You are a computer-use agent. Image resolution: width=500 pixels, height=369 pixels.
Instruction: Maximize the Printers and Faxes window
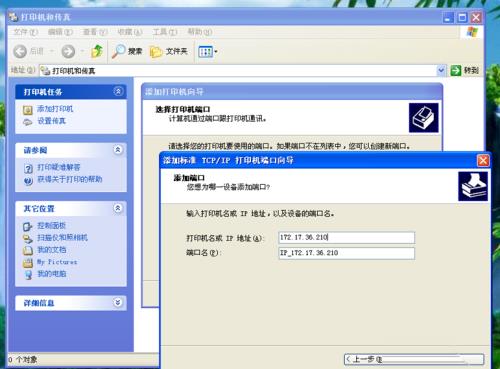(x=462, y=17)
